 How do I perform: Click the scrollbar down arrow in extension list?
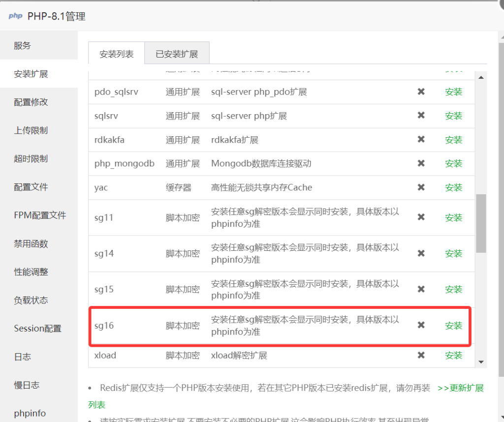pyautogui.click(x=481, y=362)
